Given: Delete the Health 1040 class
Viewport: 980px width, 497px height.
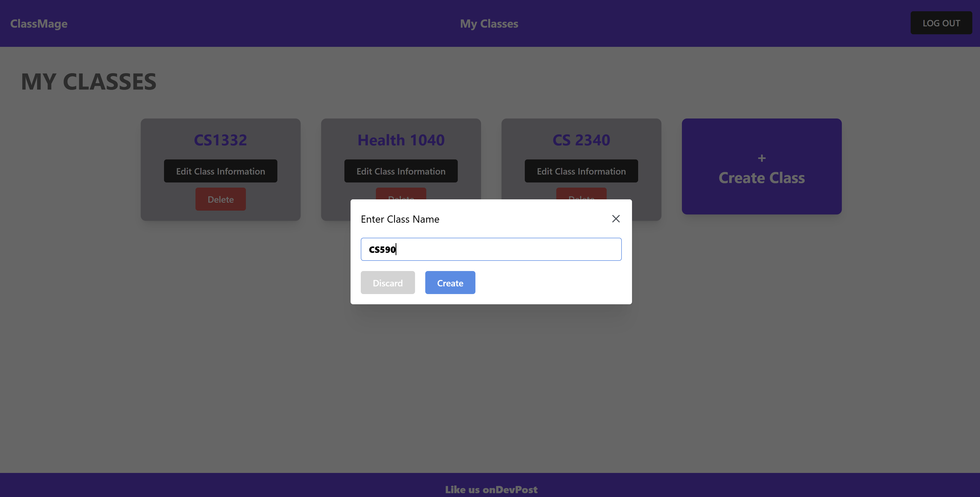Looking at the screenshot, I should pos(401,193).
